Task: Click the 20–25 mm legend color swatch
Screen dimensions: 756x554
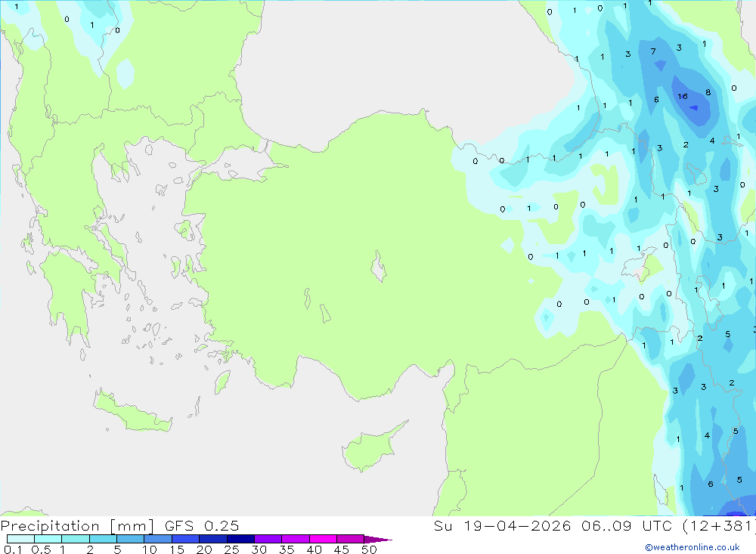Action: click(213, 539)
